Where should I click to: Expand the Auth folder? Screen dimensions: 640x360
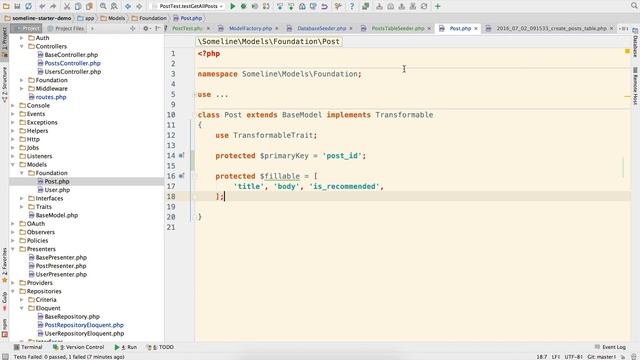tap(22, 38)
